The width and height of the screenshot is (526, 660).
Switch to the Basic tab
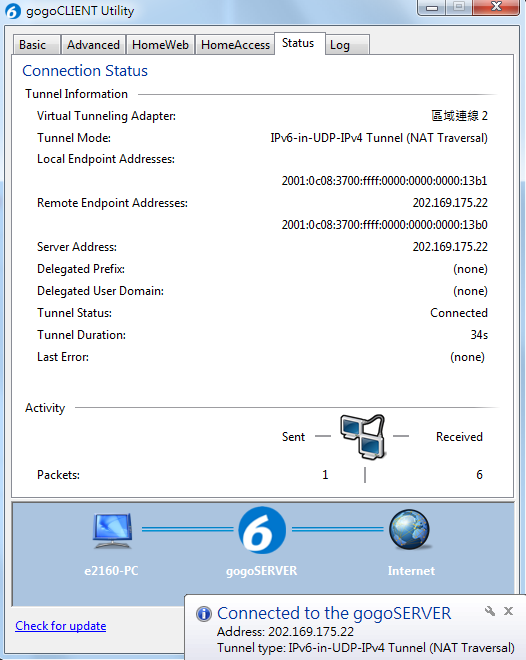36,45
